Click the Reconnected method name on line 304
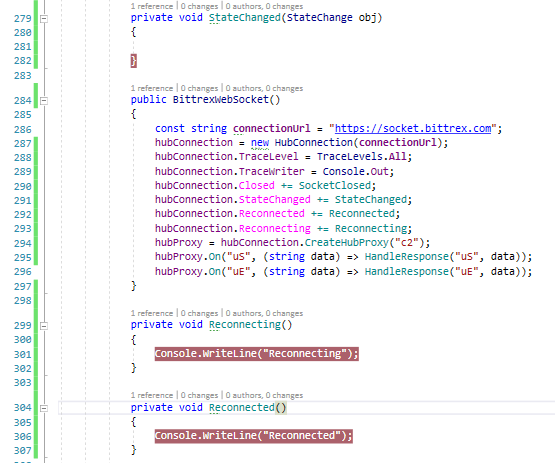 [242, 407]
